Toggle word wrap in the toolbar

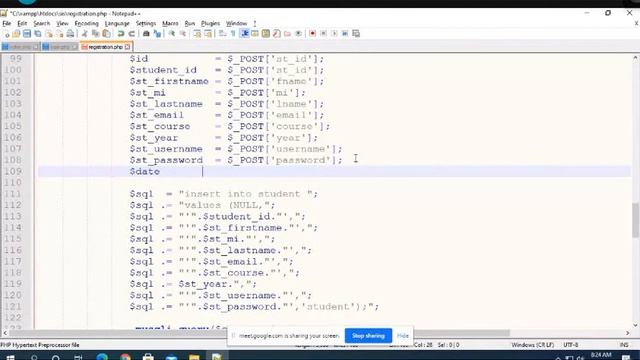point(222,33)
